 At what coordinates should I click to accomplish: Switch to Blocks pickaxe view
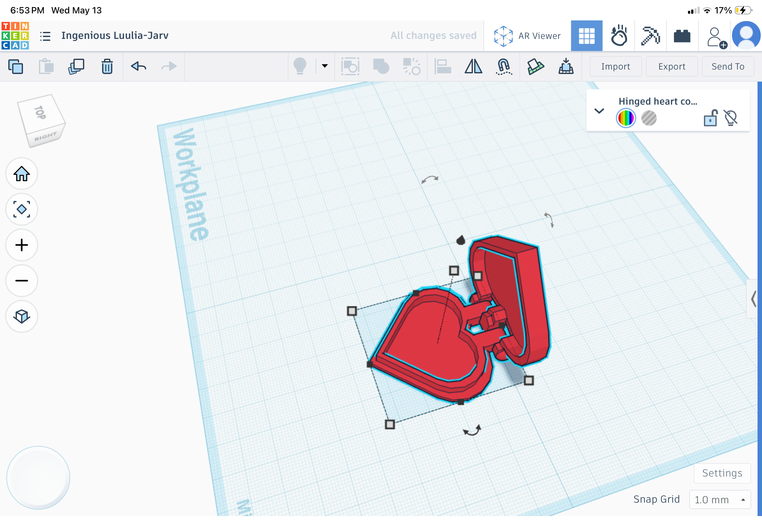651,36
